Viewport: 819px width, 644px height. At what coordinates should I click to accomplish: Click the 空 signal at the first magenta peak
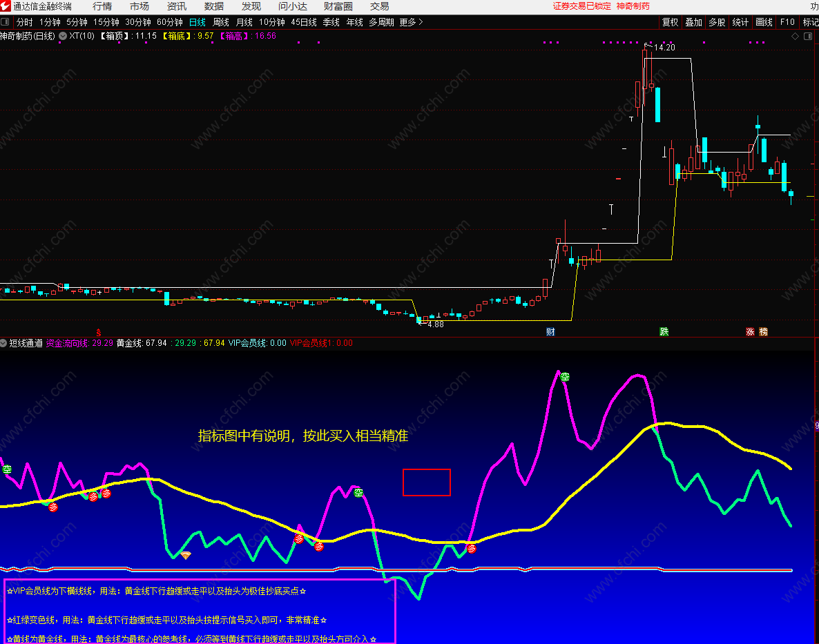coord(565,377)
